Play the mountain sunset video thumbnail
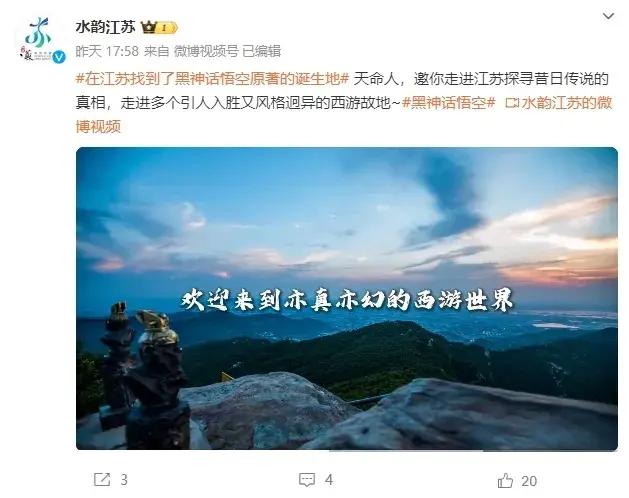 click(347, 299)
